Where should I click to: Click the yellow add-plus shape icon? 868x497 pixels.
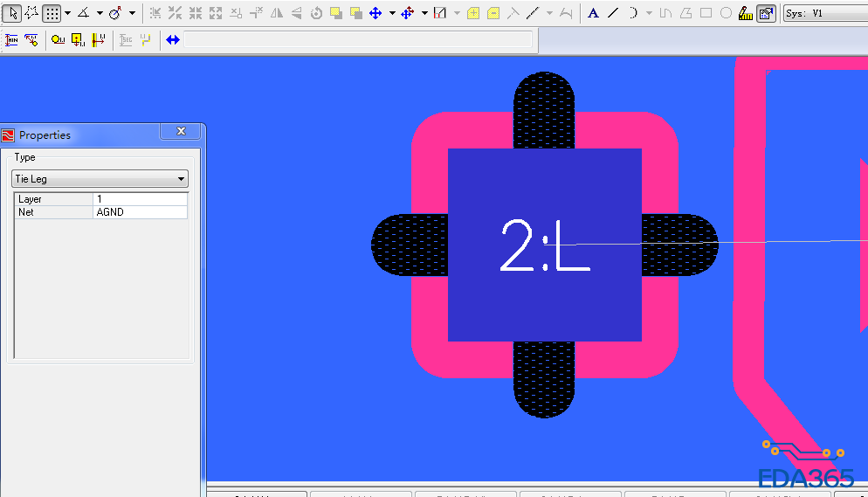[473, 13]
